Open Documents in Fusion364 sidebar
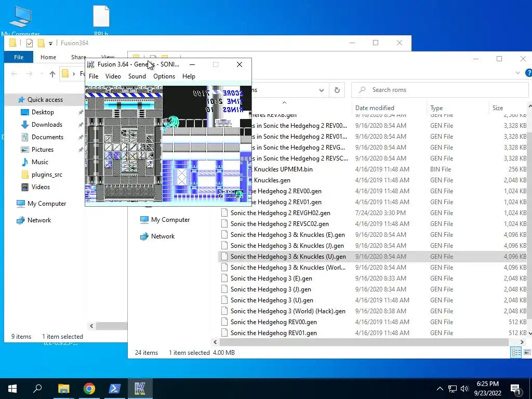The width and height of the screenshot is (532, 399). click(47, 137)
